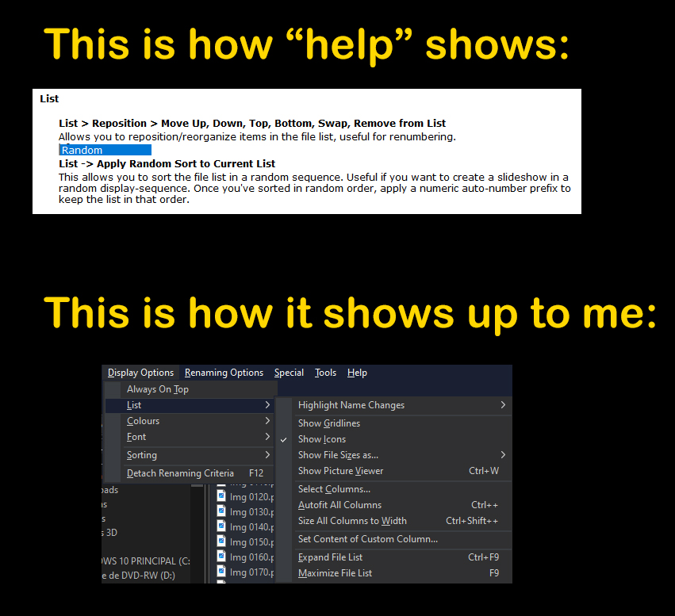Click the bold List heading in help

(49, 99)
